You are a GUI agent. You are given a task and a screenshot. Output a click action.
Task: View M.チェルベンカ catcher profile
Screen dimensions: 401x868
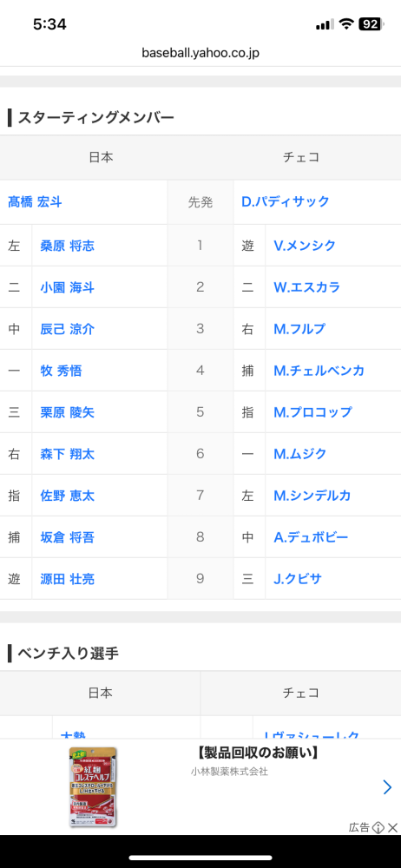coord(319,371)
